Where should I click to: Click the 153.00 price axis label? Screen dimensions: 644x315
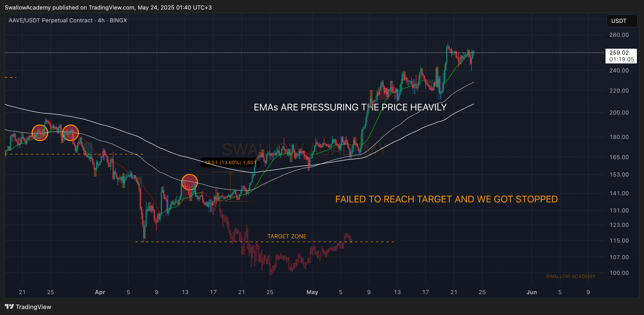[x=619, y=175]
